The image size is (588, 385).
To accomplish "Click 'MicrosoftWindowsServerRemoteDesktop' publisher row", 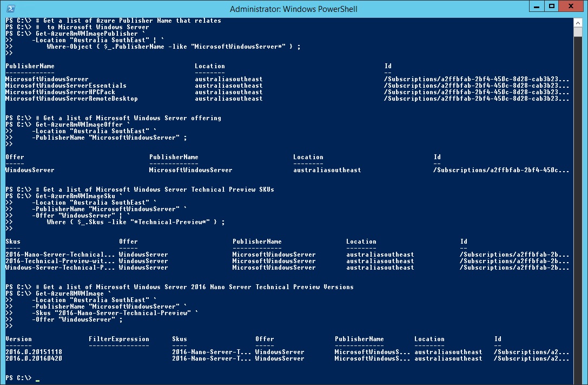I will click(71, 99).
